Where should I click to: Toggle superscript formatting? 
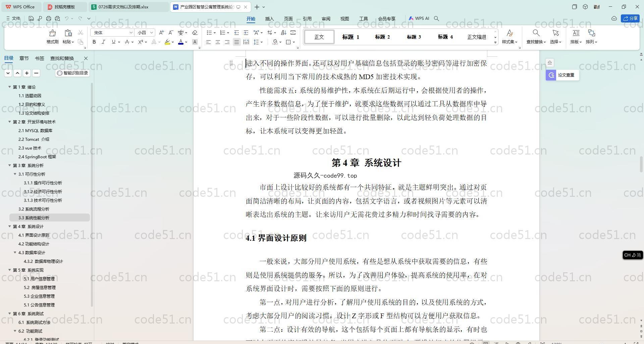click(141, 42)
